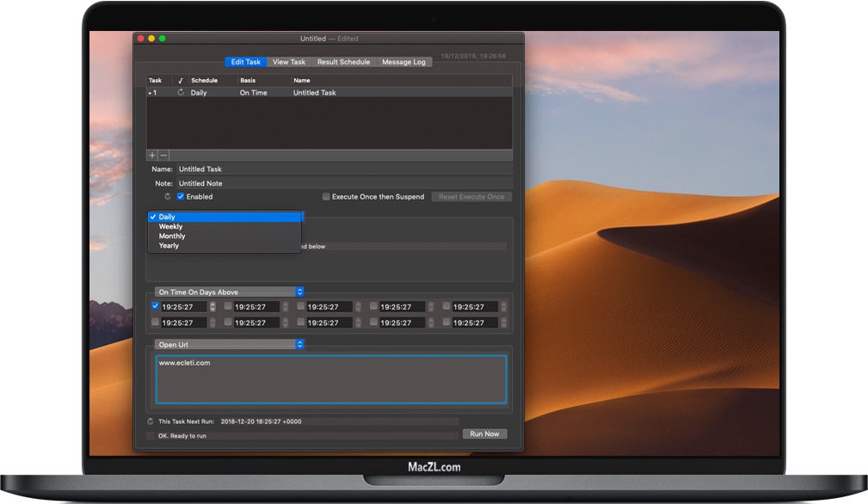This screenshot has width=868, height=504.
Task: Switch to the Result Schedule tab
Action: [346, 62]
